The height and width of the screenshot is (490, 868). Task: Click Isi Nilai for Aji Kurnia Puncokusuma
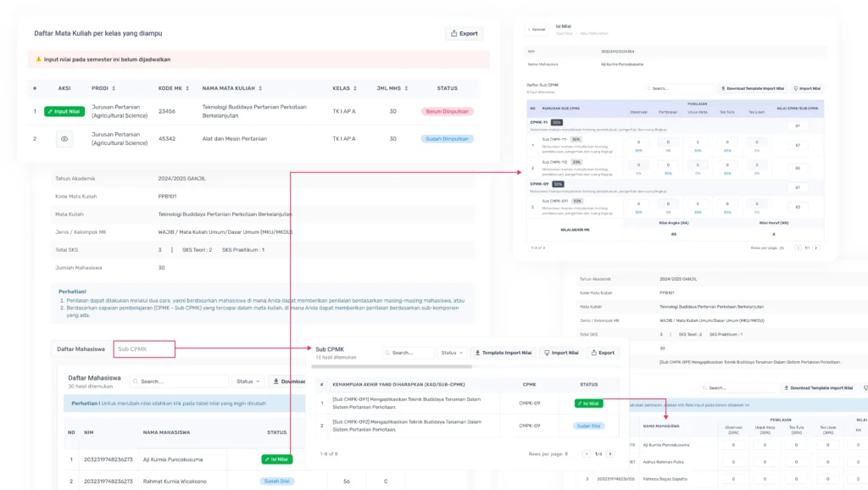pos(277,459)
